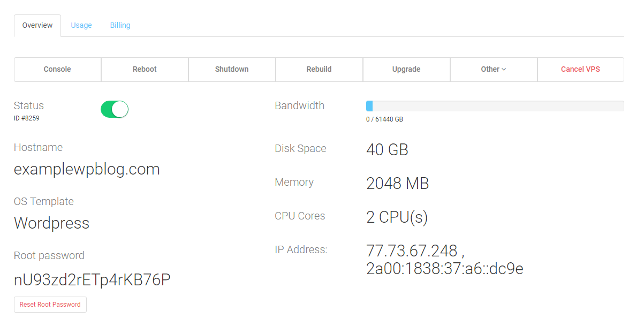Open the VPS Console
This screenshot has height=326, width=644.
pos(57,70)
